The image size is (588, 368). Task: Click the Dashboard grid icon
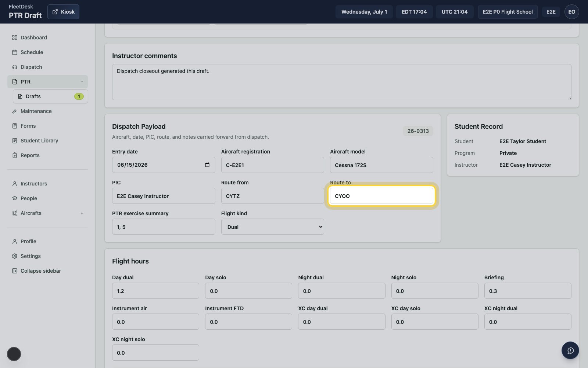coord(15,38)
